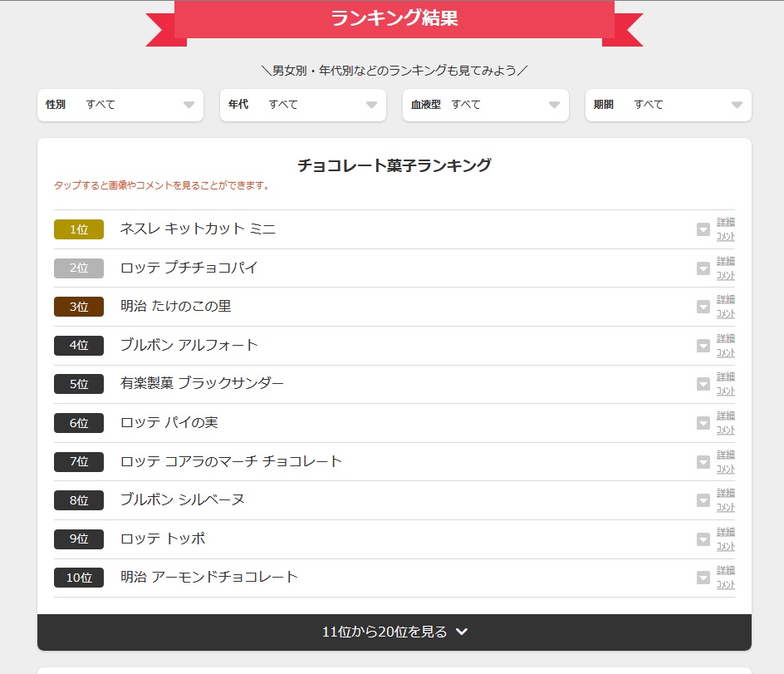
Task: Click the ブルボン シルベーヌ name
Action: point(183,499)
